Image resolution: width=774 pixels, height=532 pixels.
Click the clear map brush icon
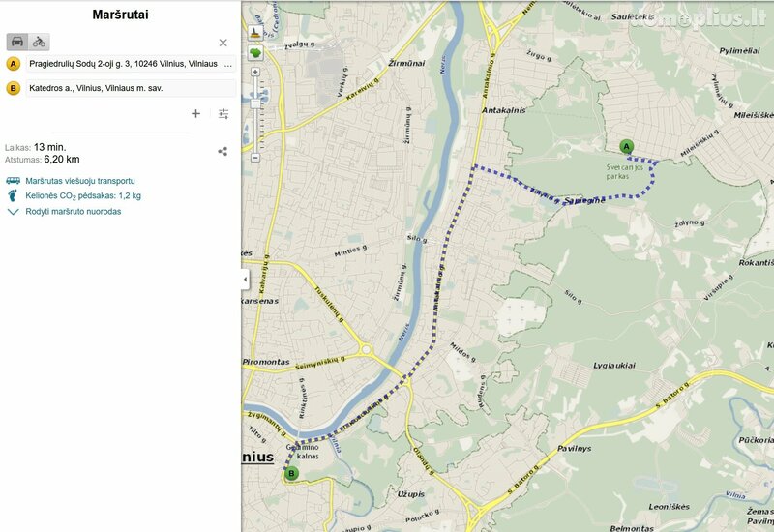[x=255, y=33]
